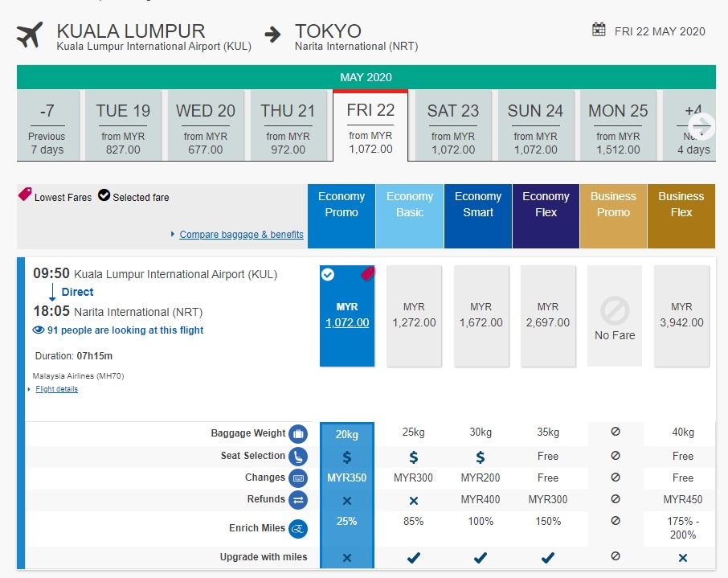Pick the Economy Flex MYR 2,697.00 fare

pyautogui.click(x=548, y=315)
